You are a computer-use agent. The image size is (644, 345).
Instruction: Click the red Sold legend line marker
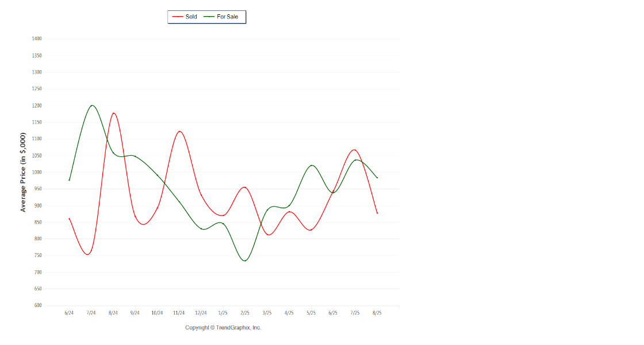coord(178,17)
